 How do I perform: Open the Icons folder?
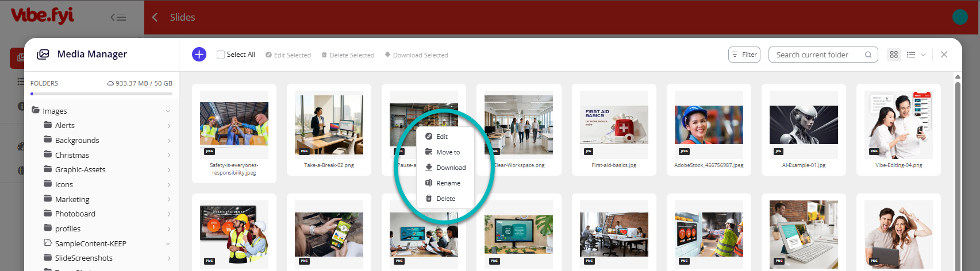click(59, 184)
